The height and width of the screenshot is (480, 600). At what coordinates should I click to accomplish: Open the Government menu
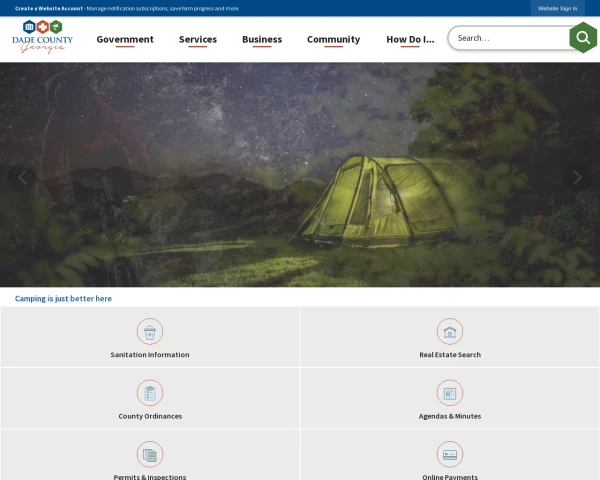tap(125, 39)
